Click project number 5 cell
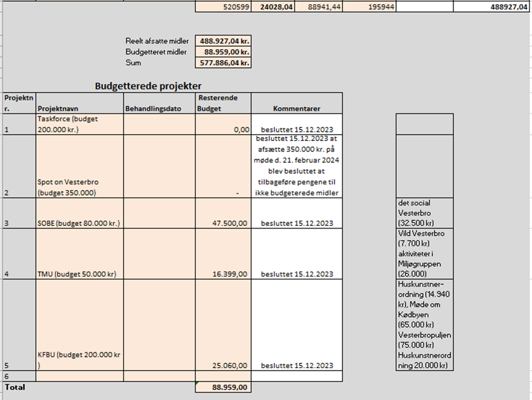The height and width of the screenshot is (400, 532). click(19, 325)
